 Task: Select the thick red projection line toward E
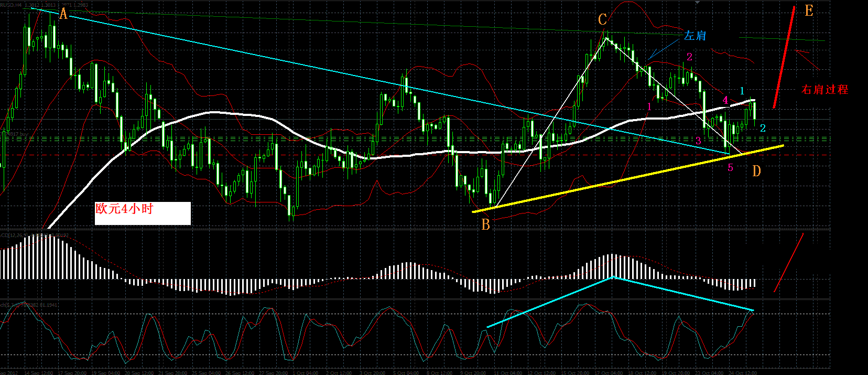[x=785, y=57]
